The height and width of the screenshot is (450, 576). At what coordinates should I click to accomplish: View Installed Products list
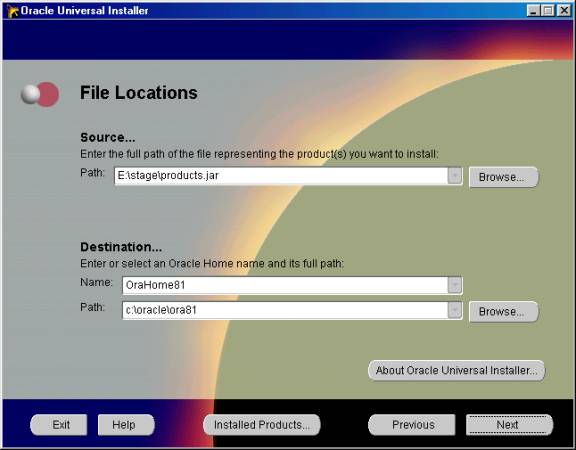click(262, 425)
